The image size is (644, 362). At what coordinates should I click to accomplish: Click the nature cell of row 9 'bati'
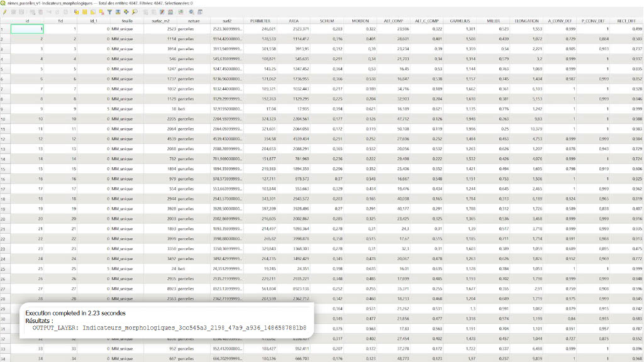[186, 109]
